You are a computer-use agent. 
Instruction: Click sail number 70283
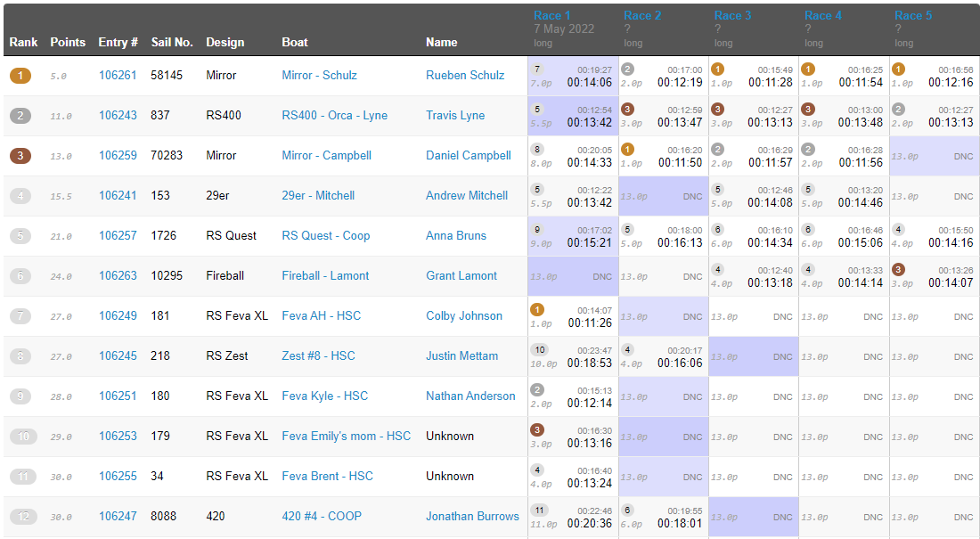(x=167, y=155)
